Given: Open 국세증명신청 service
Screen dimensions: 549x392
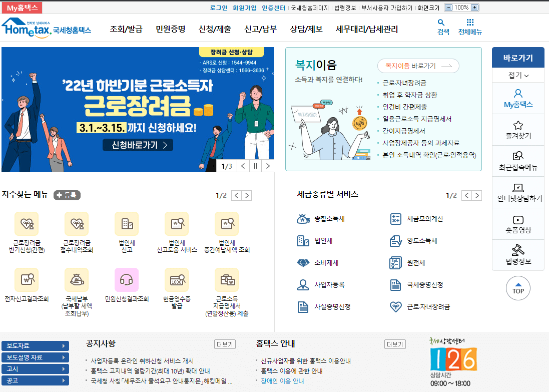Looking at the screenshot, I should [416, 285].
